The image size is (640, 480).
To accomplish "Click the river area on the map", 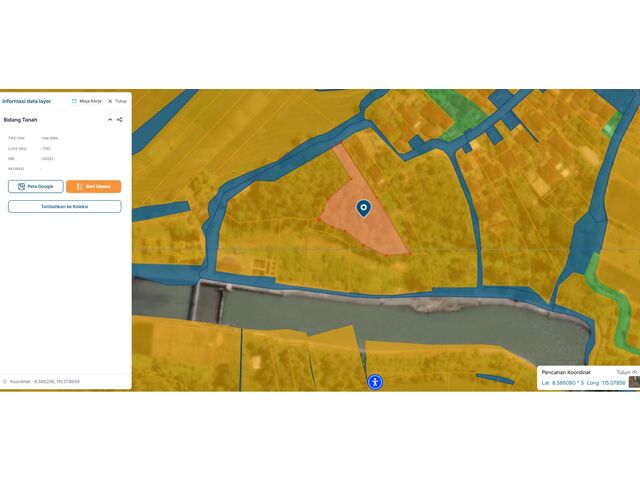I will click(x=400, y=318).
